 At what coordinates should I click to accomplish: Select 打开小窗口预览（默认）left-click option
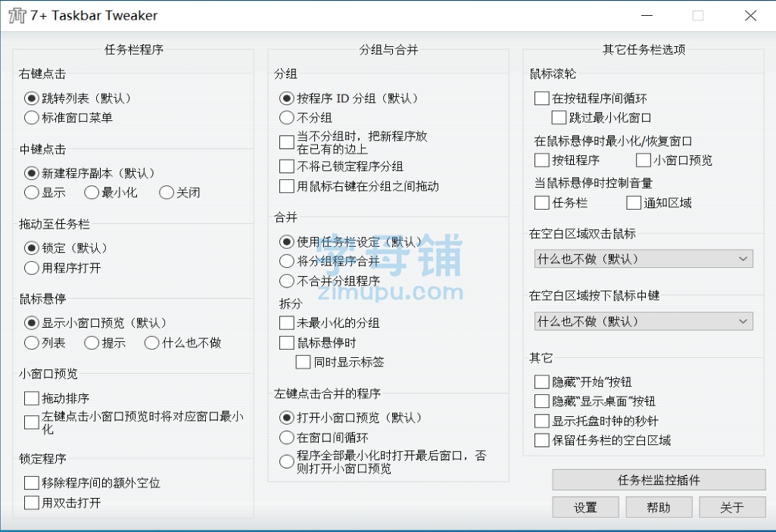pyautogui.click(x=286, y=418)
